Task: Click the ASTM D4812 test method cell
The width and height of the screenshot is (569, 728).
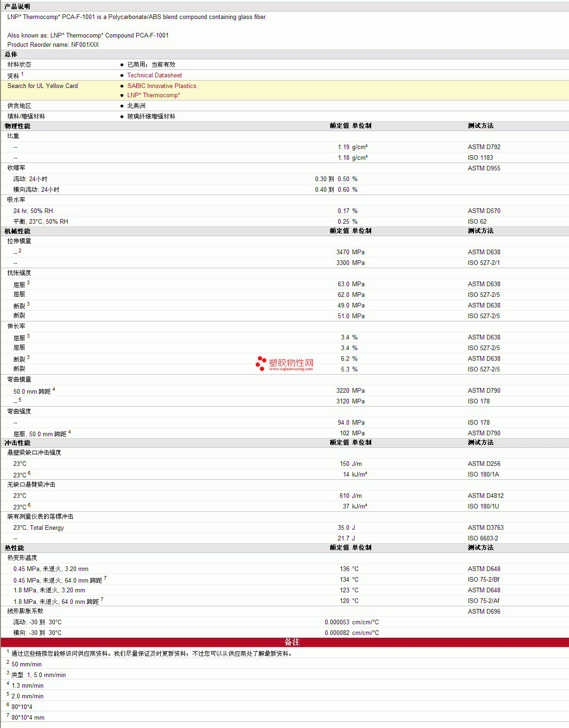Action: tap(486, 496)
